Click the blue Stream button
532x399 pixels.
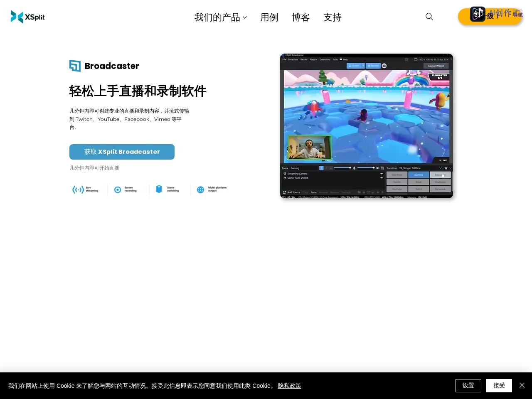[354, 66]
